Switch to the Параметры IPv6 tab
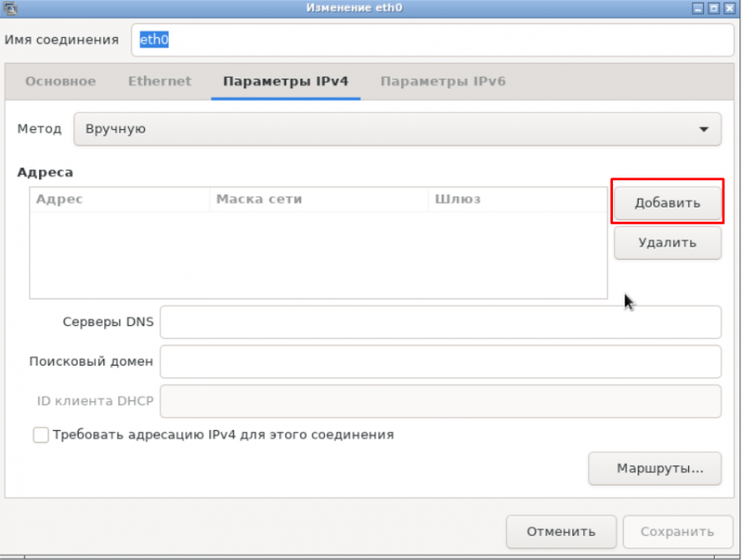742x560 pixels. tap(443, 81)
